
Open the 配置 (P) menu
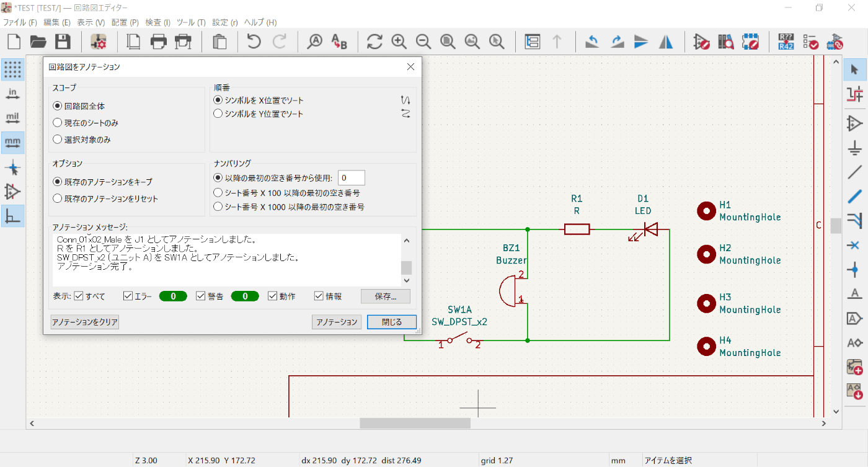coord(125,22)
